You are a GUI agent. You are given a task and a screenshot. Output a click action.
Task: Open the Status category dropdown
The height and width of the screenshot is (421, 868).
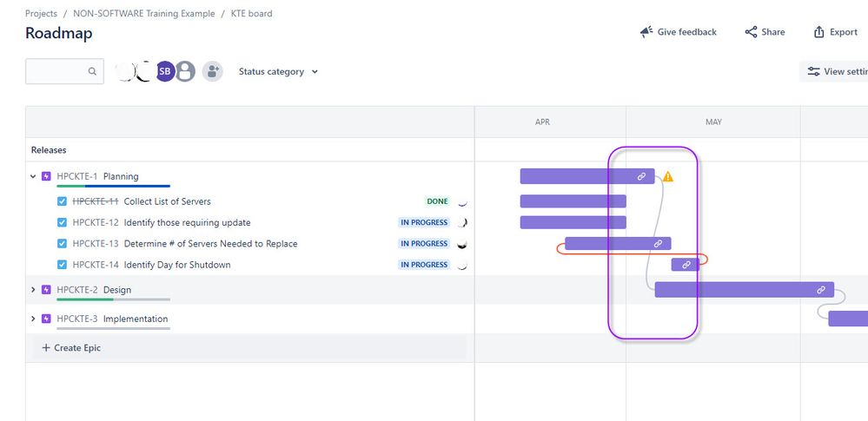click(x=278, y=71)
